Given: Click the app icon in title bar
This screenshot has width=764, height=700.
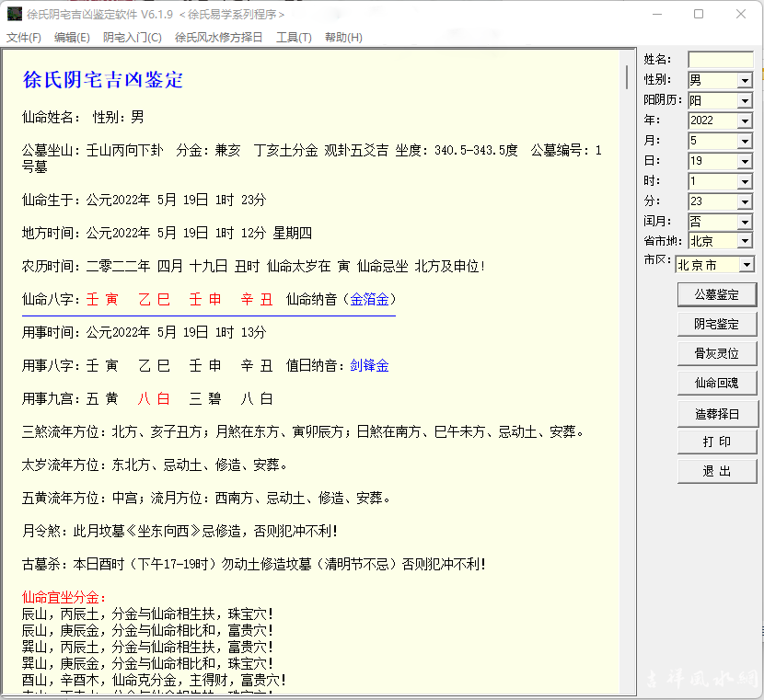Looking at the screenshot, I should [15, 14].
